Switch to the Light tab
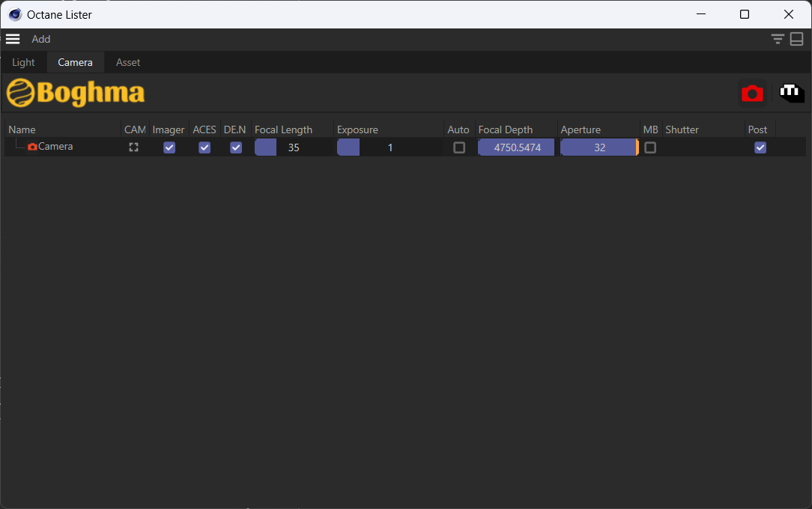Viewport: 812px width, 509px height. click(23, 63)
